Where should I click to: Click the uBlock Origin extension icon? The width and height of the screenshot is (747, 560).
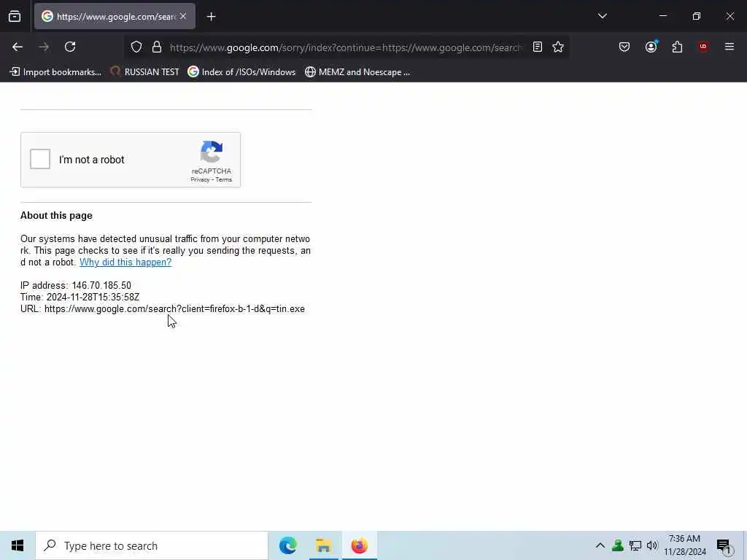[x=703, y=47]
